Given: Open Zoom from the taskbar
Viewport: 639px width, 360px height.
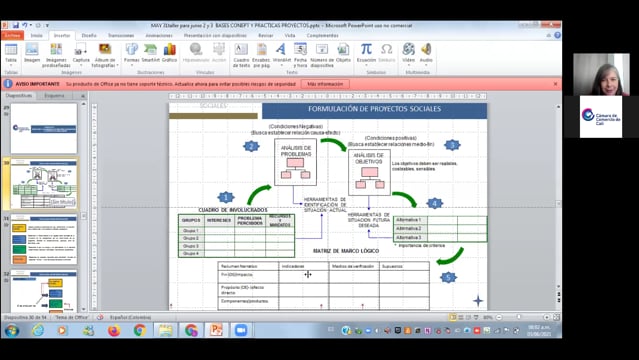Looking at the screenshot, I should point(241,330).
